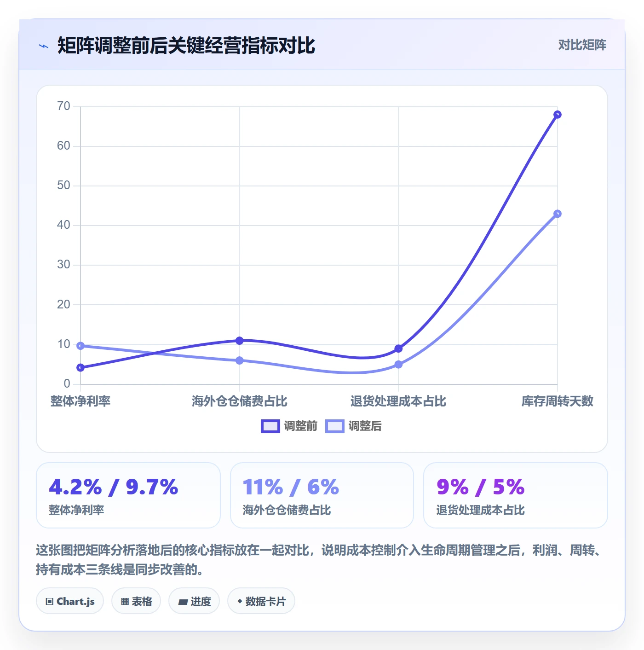This screenshot has height=650, width=644.
Task: Click the 退货处理成本占比 x-axis label
Action: 398,401
